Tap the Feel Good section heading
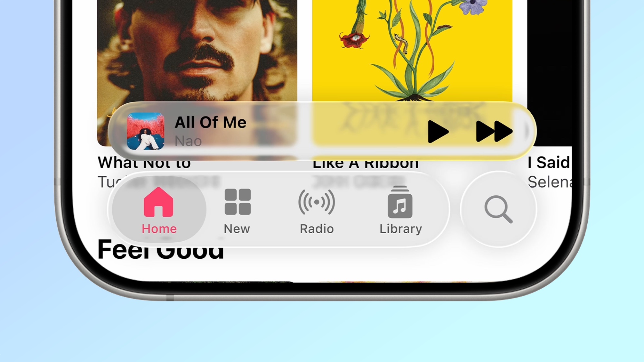The image size is (644, 362). (160, 250)
